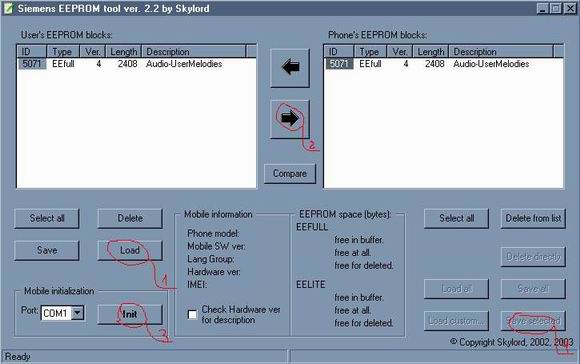Click ID column header in User's blocks
This screenshot has width=580, height=364.
pyautogui.click(x=32, y=51)
